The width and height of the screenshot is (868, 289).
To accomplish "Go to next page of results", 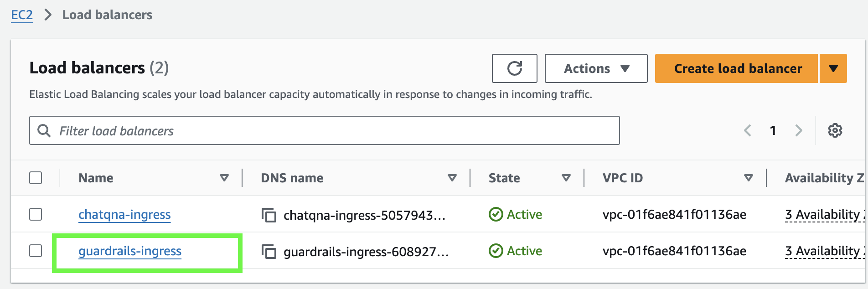I will click(x=799, y=130).
